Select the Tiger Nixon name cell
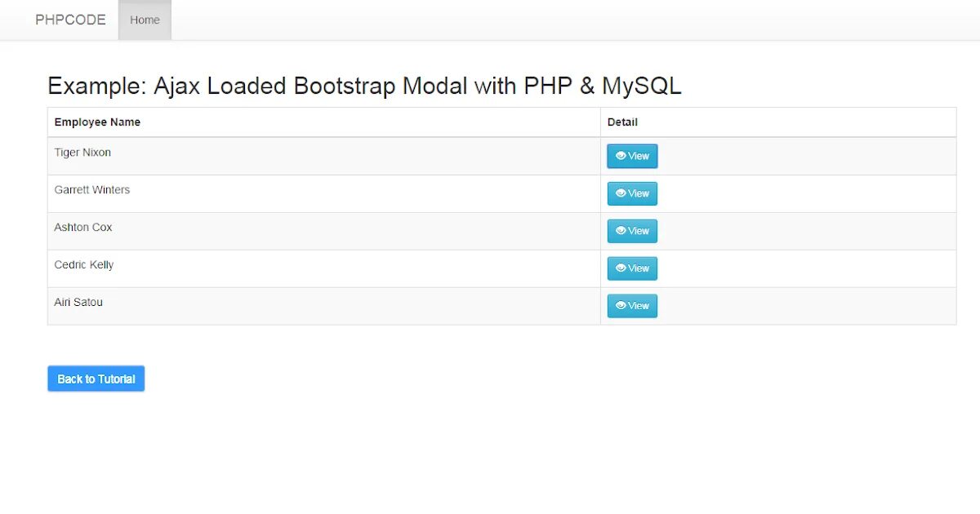The width and height of the screenshot is (980, 514). tap(82, 153)
